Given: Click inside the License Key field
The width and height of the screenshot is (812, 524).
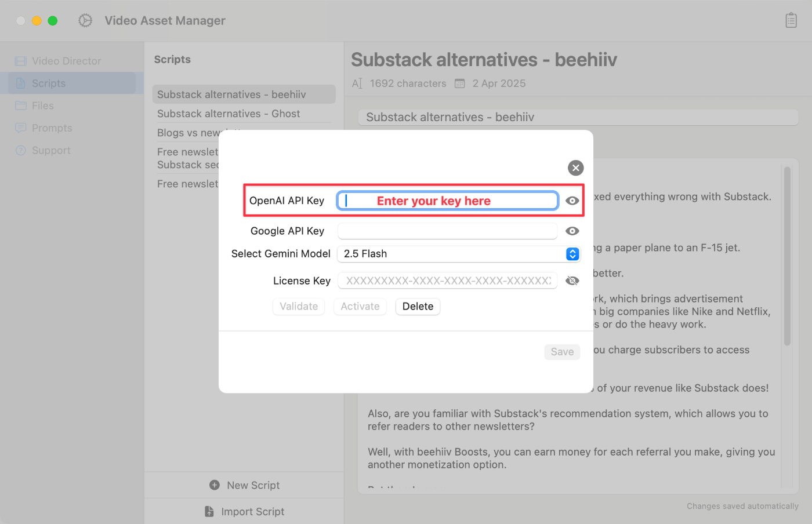Looking at the screenshot, I should 447,281.
